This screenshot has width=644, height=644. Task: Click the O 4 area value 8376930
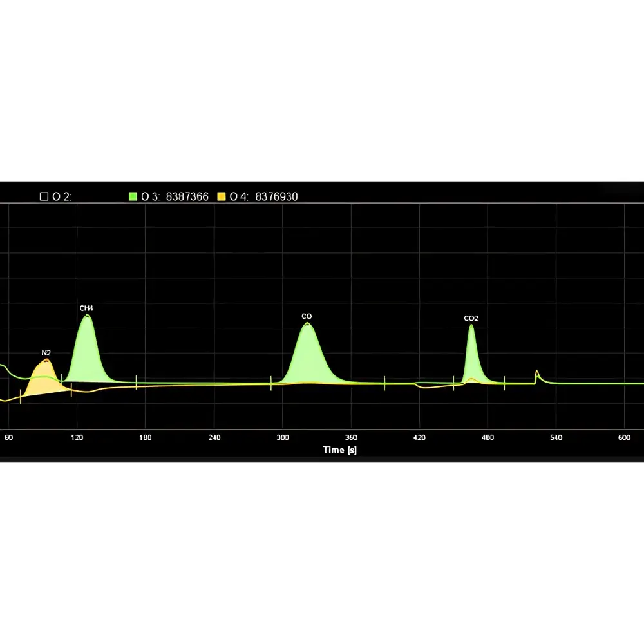coord(276,196)
